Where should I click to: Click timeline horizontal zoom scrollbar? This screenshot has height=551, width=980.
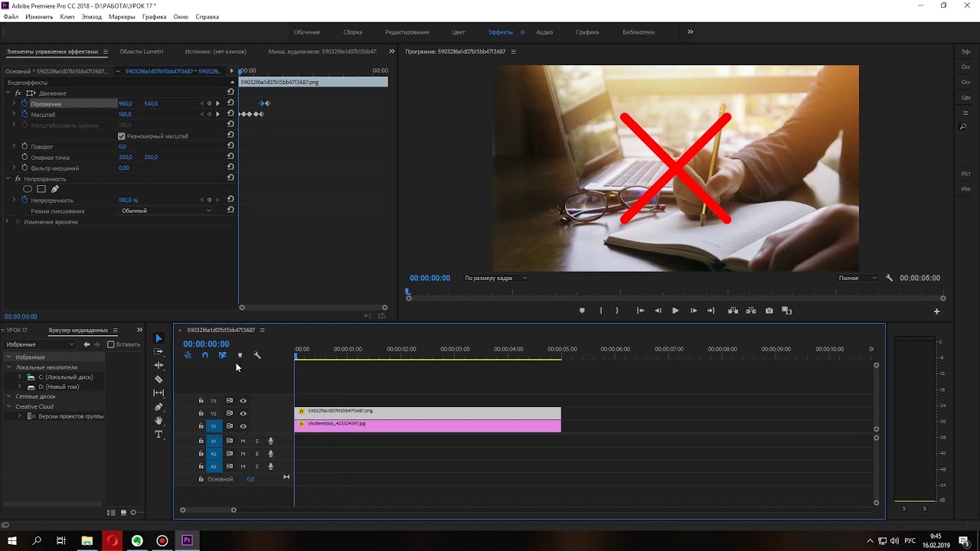point(207,510)
